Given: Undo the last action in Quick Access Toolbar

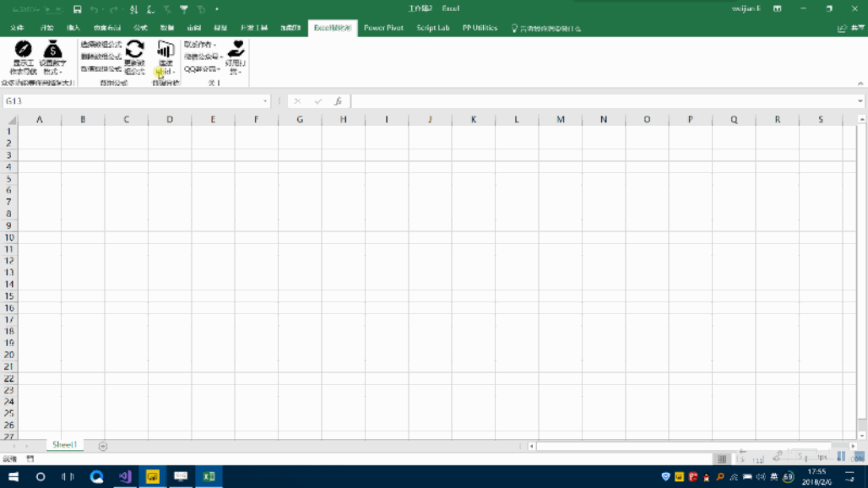Looking at the screenshot, I should point(94,8).
